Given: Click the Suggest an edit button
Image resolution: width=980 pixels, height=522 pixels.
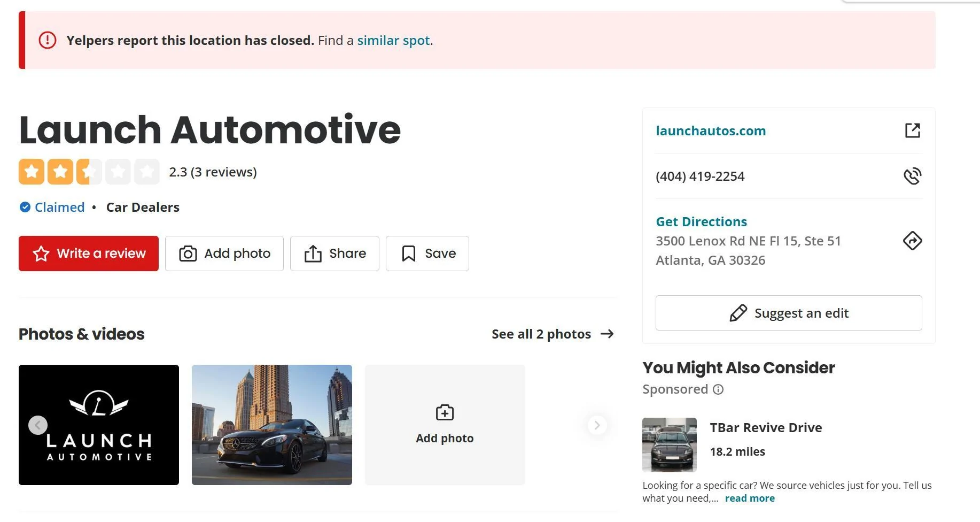Looking at the screenshot, I should coord(789,313).
